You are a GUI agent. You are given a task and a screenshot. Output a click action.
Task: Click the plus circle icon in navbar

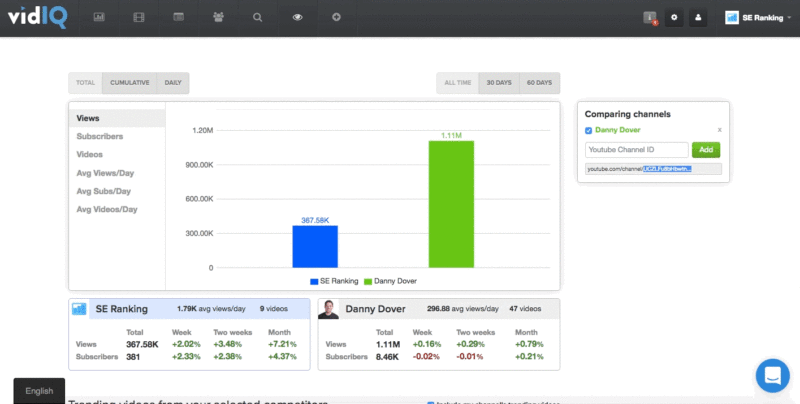point(336,17)
